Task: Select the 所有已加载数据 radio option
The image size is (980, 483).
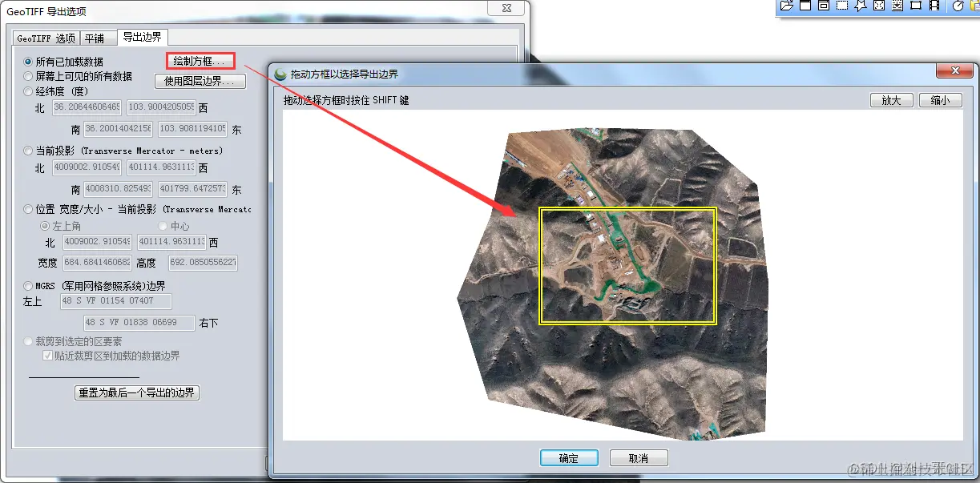Action: (x=29, y=62)
